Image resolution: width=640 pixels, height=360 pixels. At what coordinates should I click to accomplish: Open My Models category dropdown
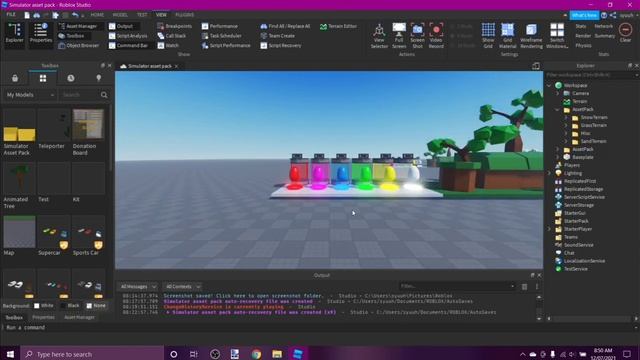(x=30, y=95)
